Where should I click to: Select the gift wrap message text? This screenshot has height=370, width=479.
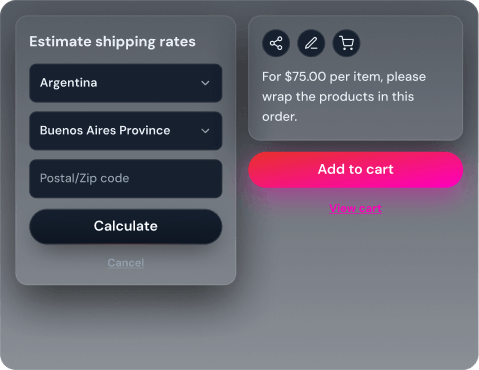[344, 97]
